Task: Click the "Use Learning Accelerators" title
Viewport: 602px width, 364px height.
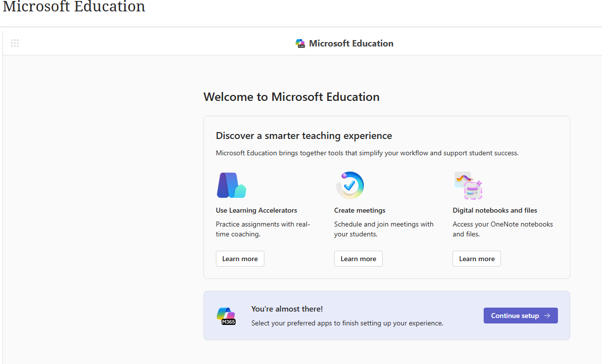Action: tap(256, 210)
